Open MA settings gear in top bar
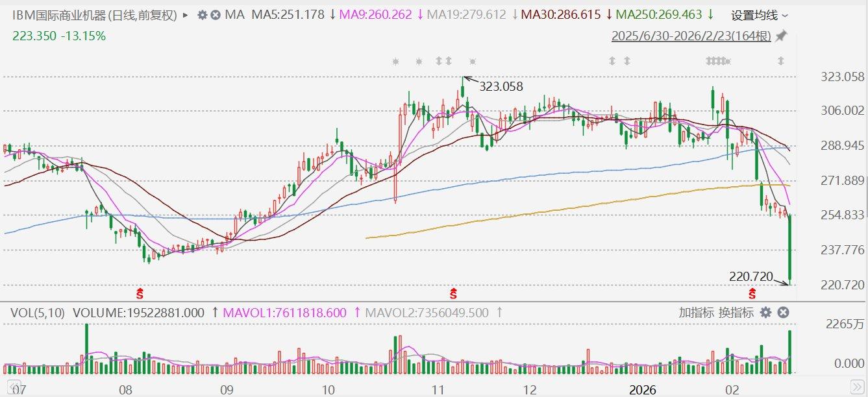This screenshot has height=397, width=868. coord(203,14)
